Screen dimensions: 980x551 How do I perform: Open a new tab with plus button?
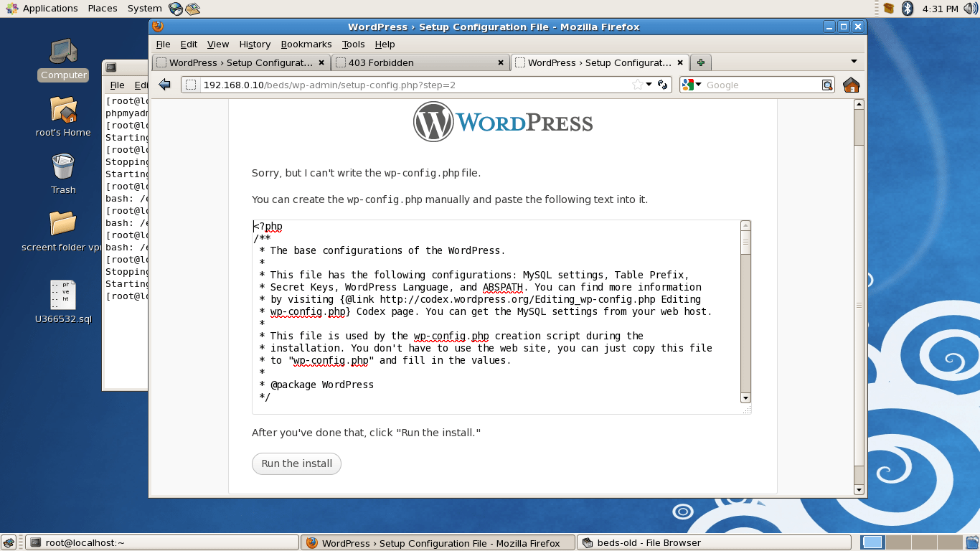click(701, 62)
